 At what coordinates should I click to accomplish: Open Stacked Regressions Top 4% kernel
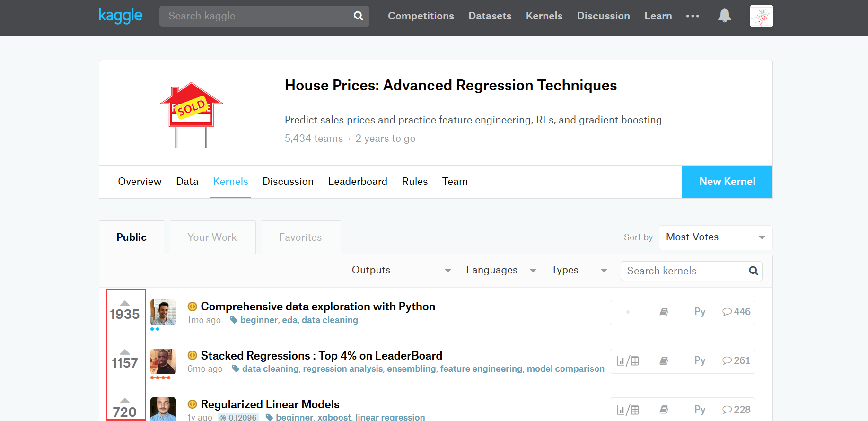click(322, 355)
